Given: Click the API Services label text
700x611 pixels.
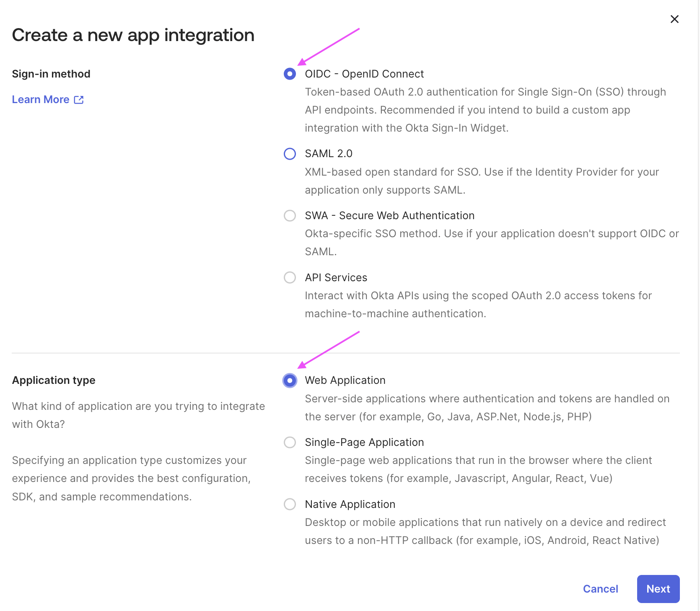Looking at the screenshot, I should click(336, 277).
